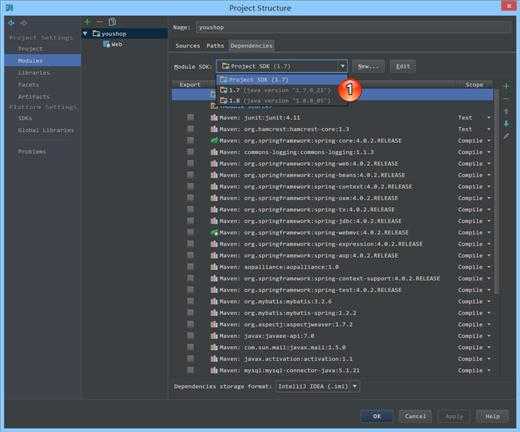Image resolution: width=520 pixels, height=432 pixels.
Task: Open Project under Project Settings
Action: [x=30, y=49]
